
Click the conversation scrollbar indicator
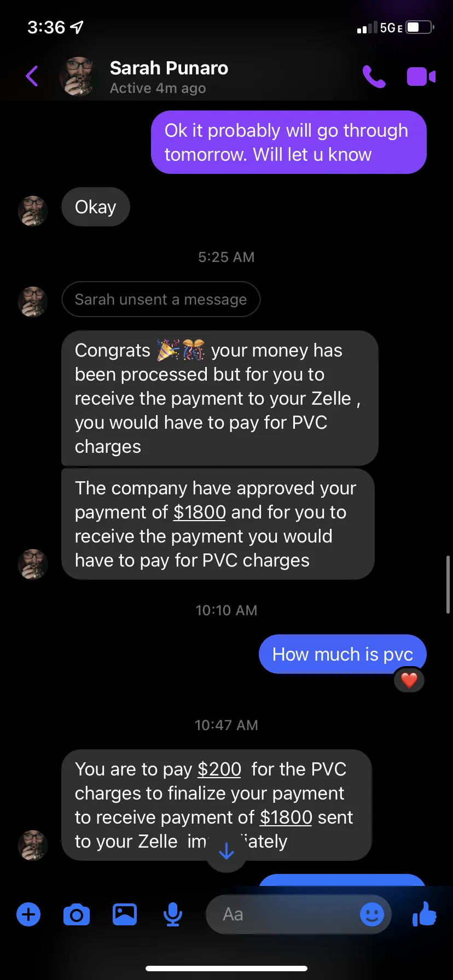(x=448, y=584)
